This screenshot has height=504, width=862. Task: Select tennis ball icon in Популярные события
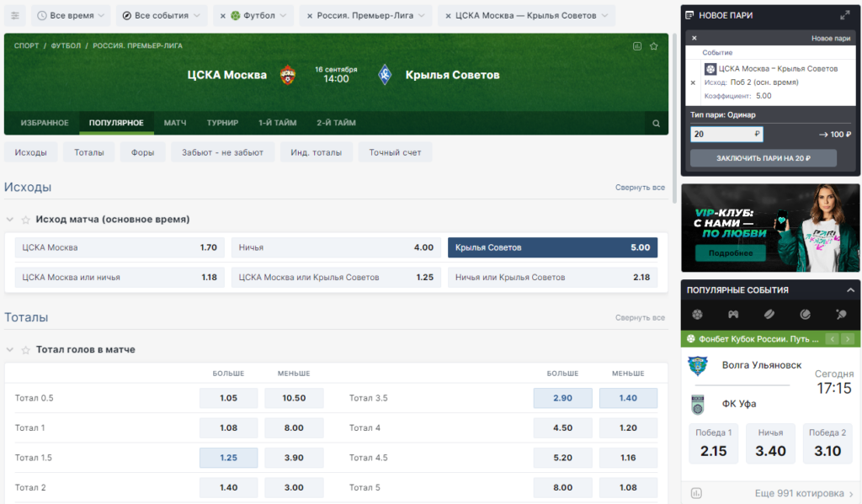(805, 315)
